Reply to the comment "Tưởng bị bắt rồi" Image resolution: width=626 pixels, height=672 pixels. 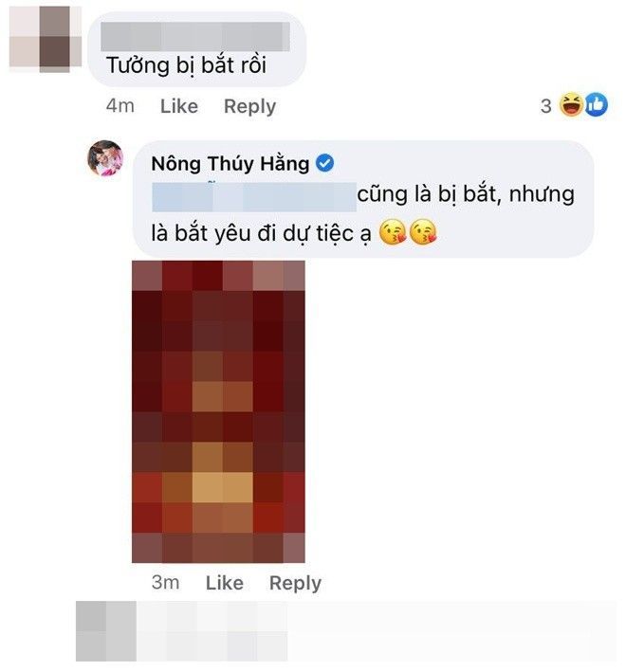pyautogui.click(x=250, y=106)
